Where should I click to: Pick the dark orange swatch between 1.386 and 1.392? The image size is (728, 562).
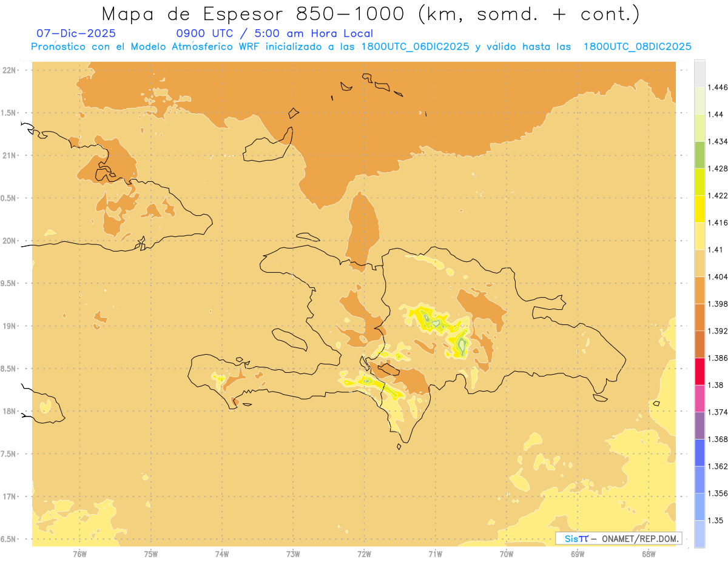pos(699,344)
